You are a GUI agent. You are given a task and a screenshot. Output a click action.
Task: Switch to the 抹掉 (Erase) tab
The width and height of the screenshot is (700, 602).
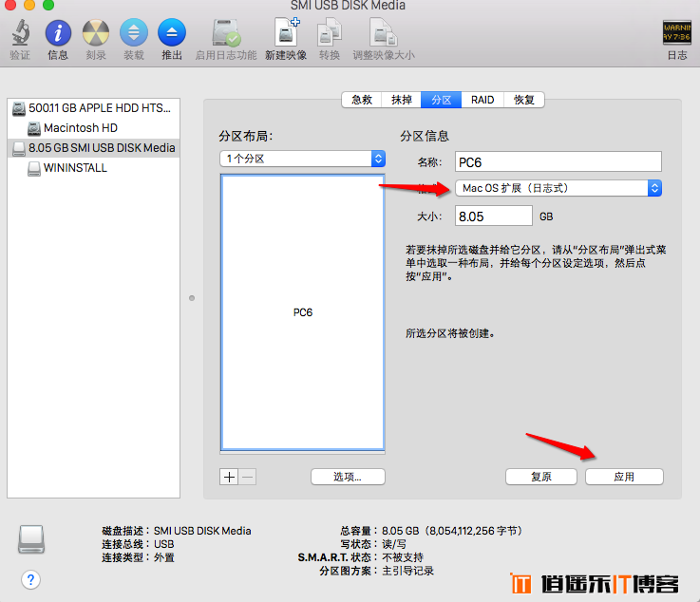coord(402,100)
